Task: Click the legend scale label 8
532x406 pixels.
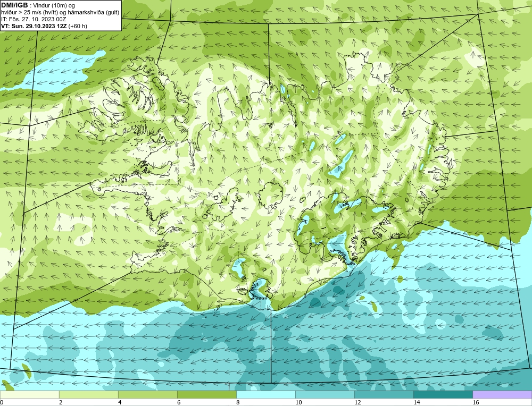Action: tap(238, 402)
